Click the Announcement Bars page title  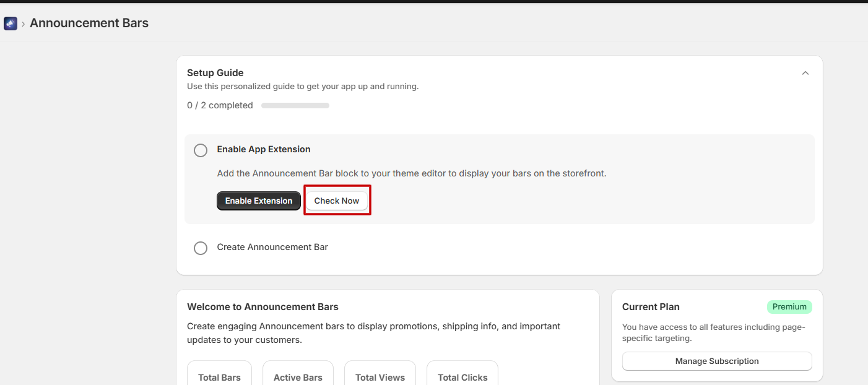[x=89, y=24]
